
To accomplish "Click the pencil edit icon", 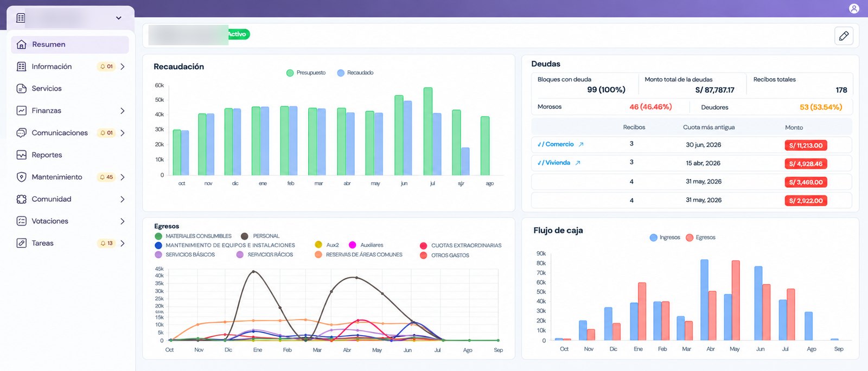I will tap(844, 36).
